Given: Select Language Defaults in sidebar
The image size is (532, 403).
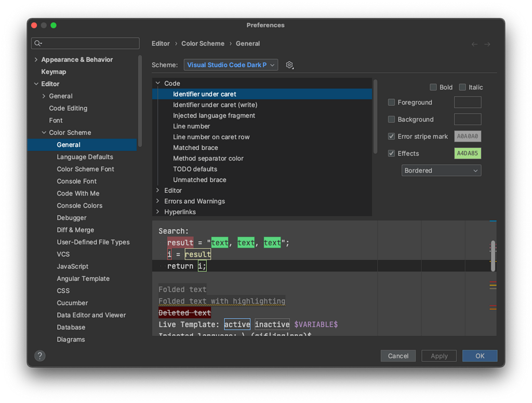Looking at the screenshot, I should tap(85, 157).
